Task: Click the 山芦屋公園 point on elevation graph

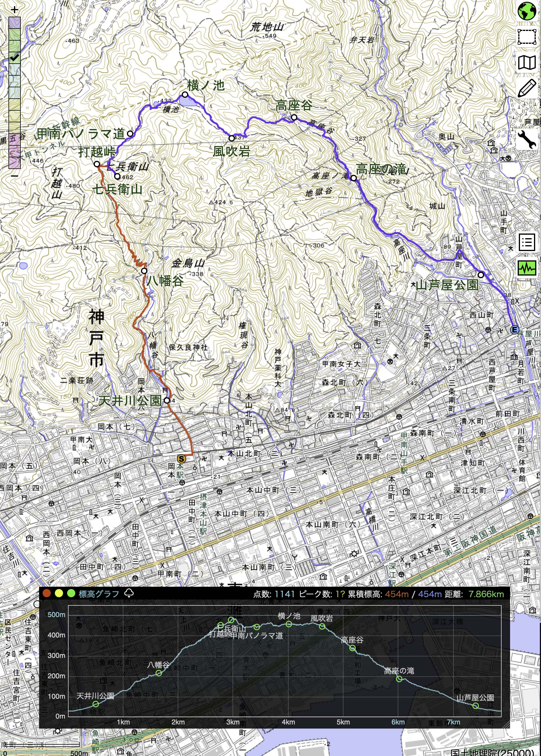Action: tap(476, 706)
